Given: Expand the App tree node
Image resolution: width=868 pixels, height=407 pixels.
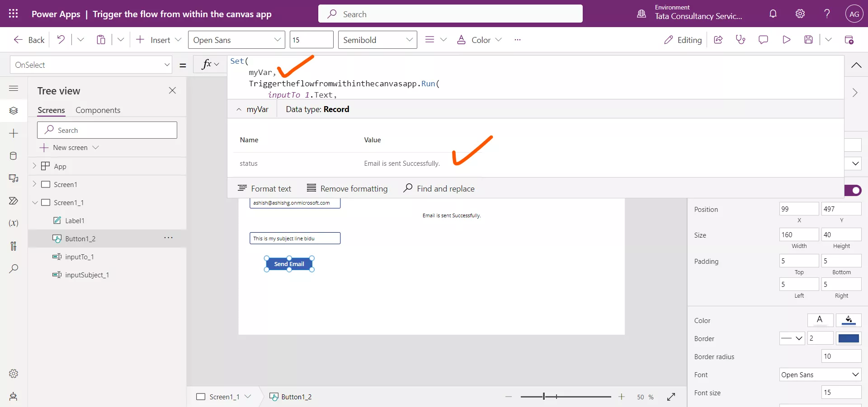Looking at the screenshot, I should coord(34,166).
